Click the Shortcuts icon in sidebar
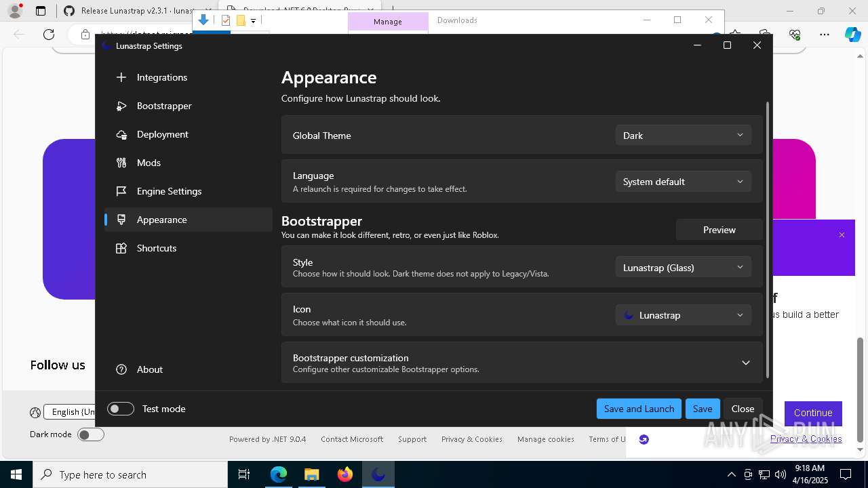 pyautogui.click(x=121, y=248)
